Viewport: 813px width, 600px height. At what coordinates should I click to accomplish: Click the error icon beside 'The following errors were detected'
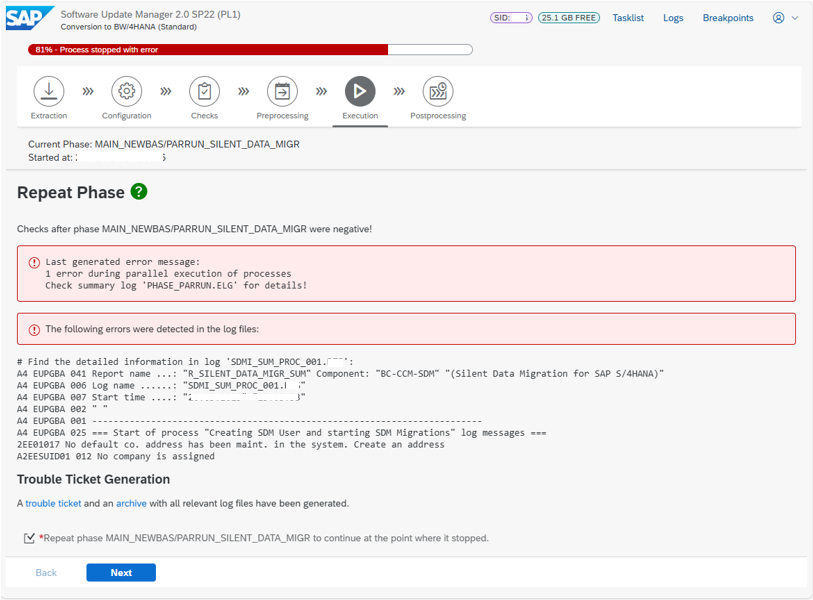[34, 330]
